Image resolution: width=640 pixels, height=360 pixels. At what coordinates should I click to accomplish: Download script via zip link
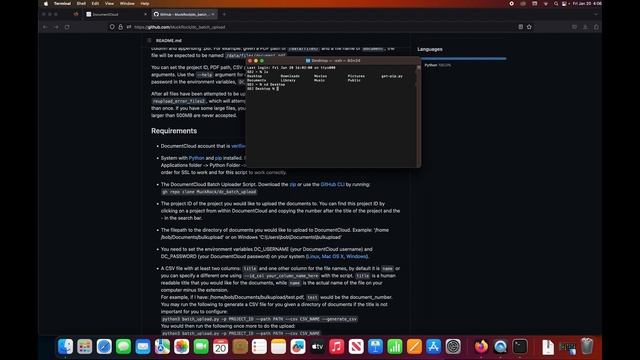click(293, 184)
